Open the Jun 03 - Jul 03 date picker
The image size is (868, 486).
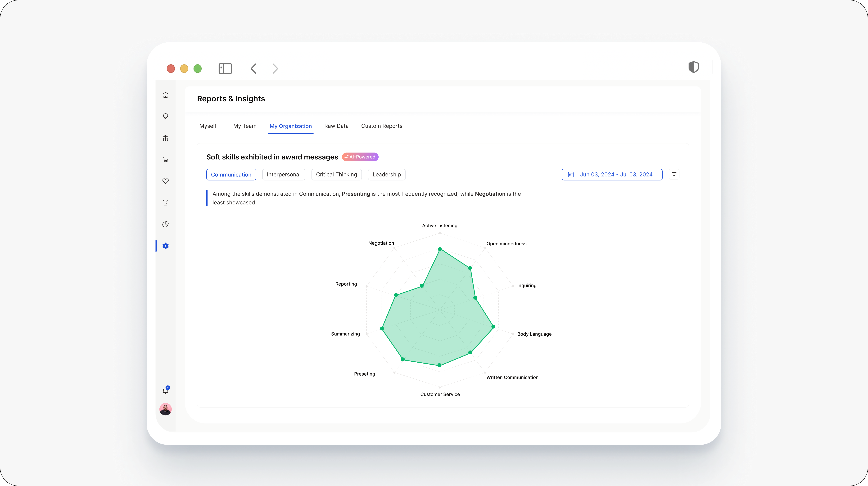tap(612, 175)
